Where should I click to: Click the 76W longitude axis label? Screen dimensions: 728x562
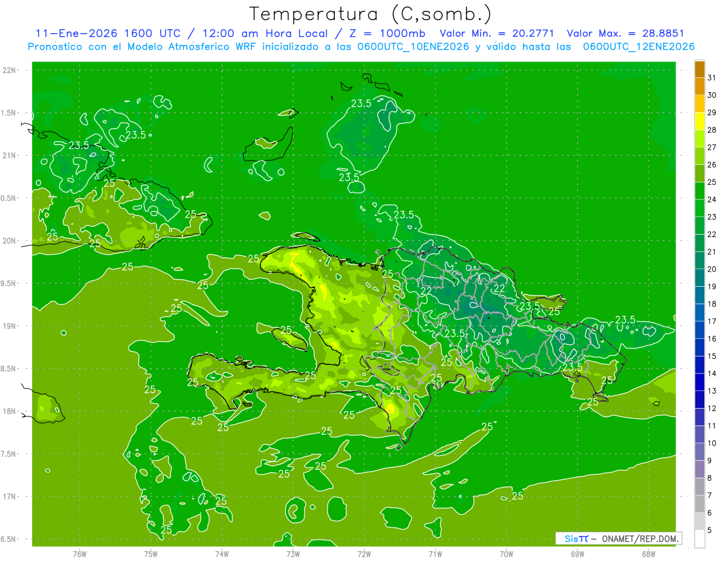(x=79, y=554)
